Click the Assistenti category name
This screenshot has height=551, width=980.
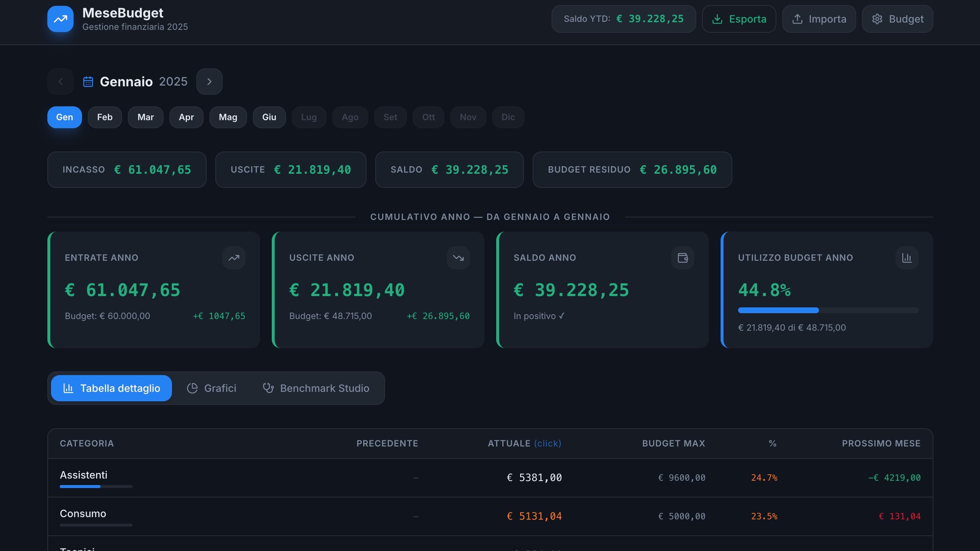pos(84,475)
